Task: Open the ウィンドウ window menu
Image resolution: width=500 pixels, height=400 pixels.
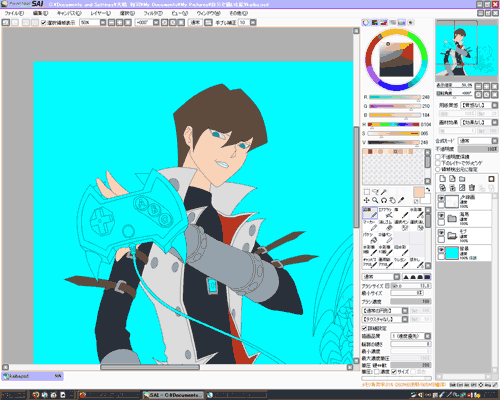Action: [x=208, y=13]
